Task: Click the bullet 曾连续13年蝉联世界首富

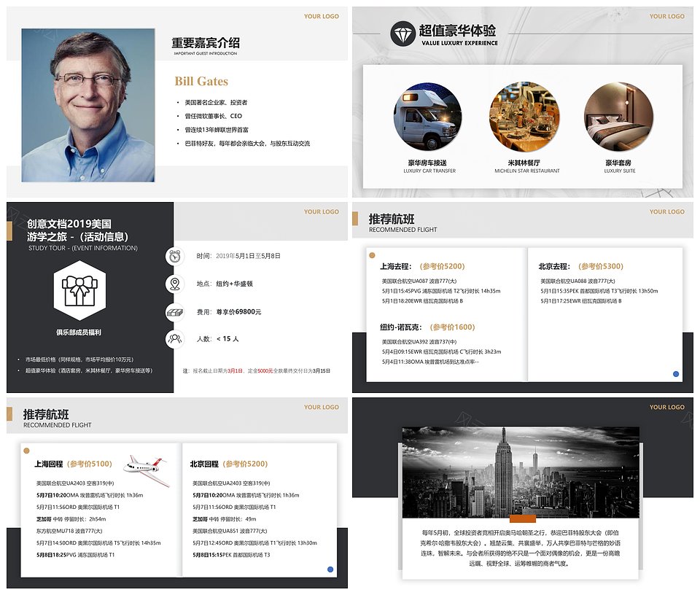Action: click(217, 130)
